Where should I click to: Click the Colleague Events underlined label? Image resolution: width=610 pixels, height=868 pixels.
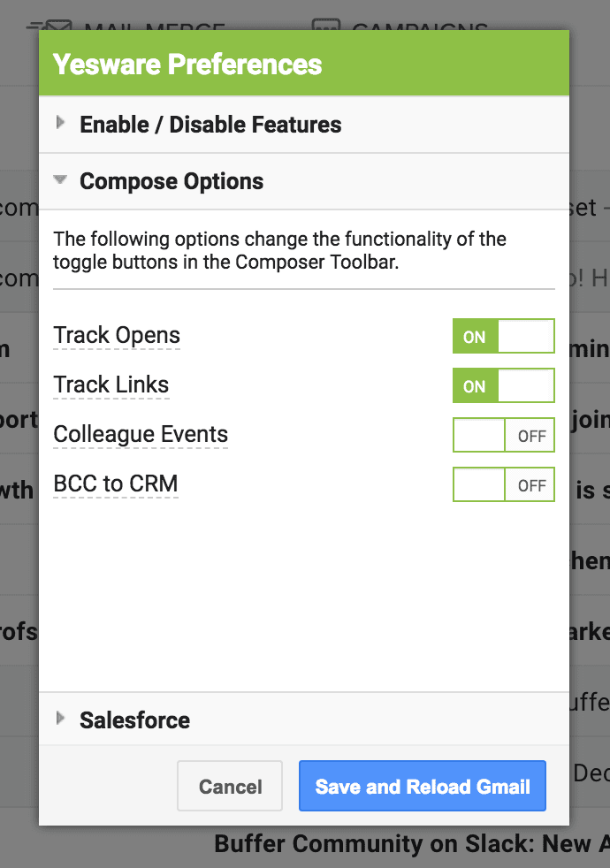tap(141, 435)
